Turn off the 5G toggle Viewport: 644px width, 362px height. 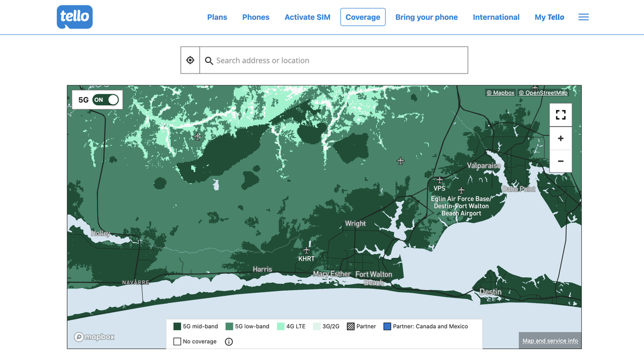(105, 100)
